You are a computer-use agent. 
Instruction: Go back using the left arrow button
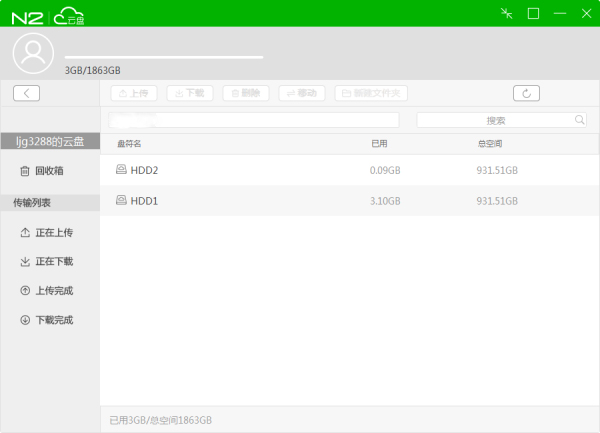coord(26,93)
